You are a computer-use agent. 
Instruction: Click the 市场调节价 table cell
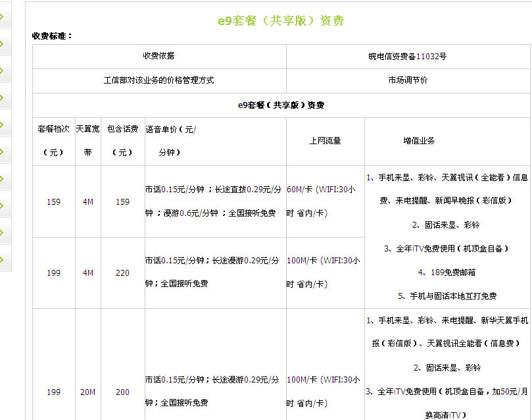click(407, 80)
